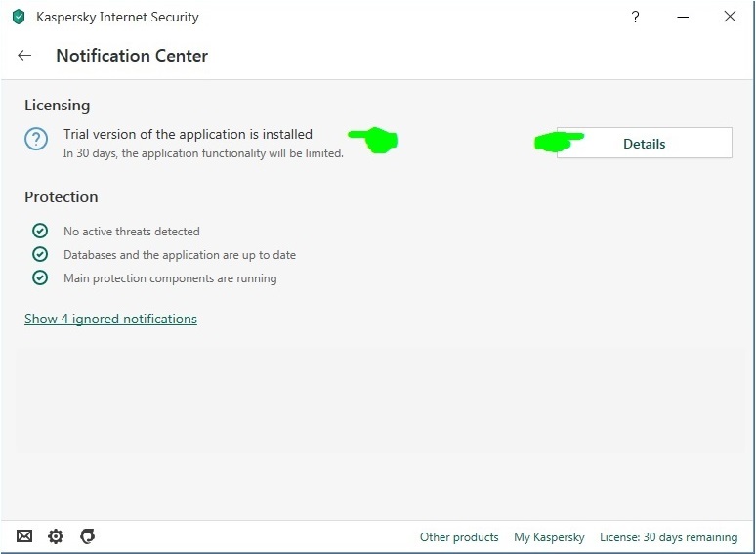Click the Protection section heading

point(62,196)
